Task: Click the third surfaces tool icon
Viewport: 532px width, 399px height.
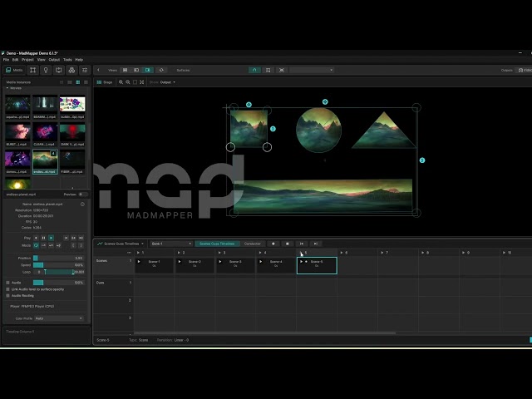Action: tap(282, 70)
